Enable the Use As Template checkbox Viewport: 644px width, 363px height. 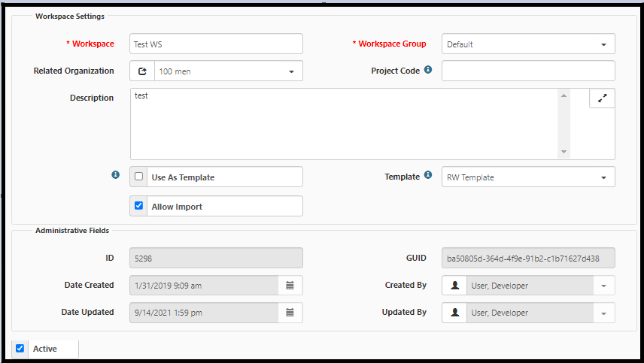click(x=138, y=177)
